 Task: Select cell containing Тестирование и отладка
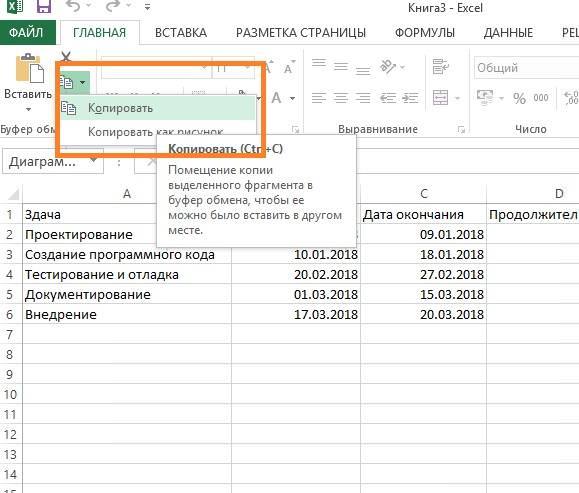[127, 274]
